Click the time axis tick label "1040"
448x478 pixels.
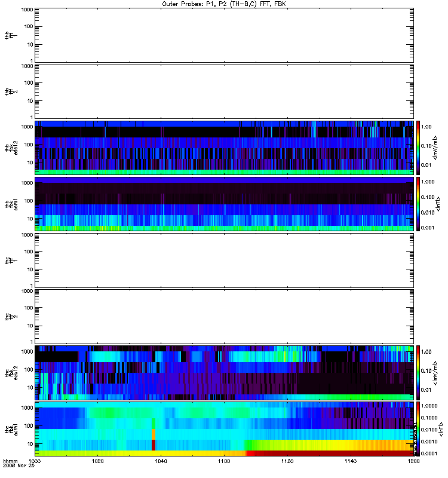[161, 461]
